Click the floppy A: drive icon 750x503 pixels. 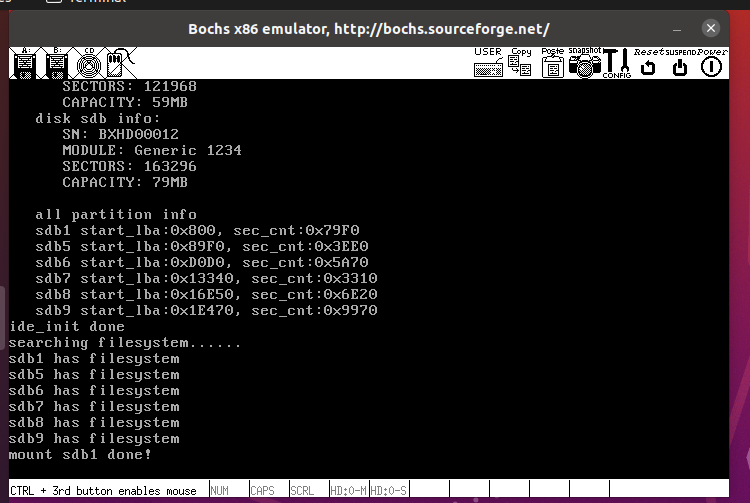pos(25,63)
